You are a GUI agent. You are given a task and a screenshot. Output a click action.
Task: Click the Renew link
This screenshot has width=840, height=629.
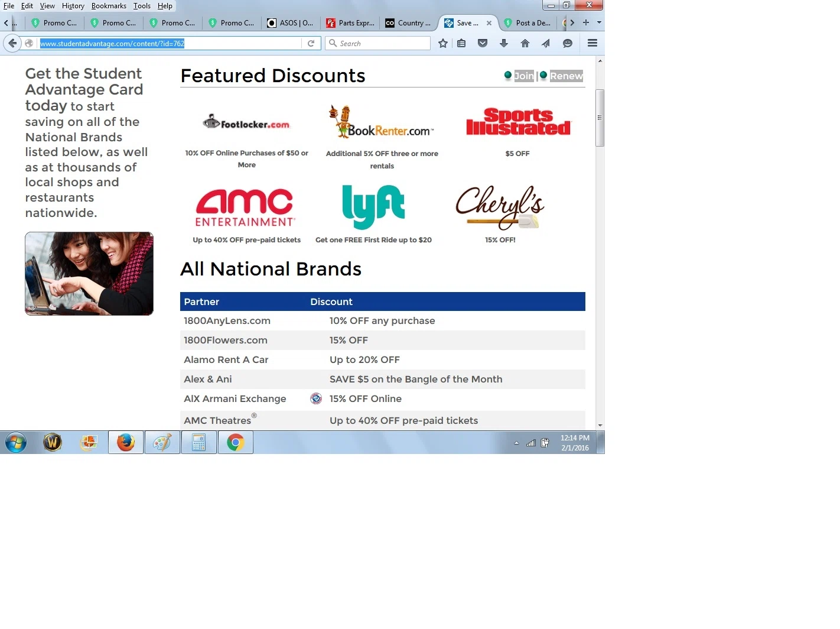566,76
